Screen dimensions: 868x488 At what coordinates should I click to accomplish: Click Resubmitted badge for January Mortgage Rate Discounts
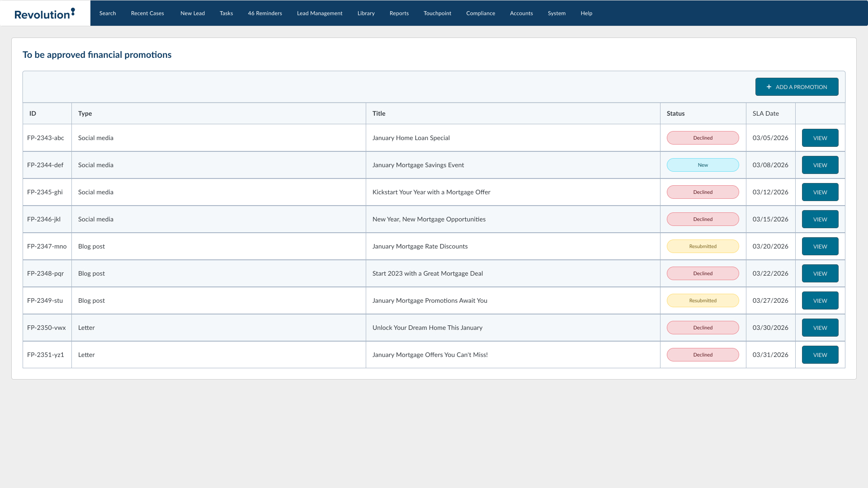pos(703,246)
